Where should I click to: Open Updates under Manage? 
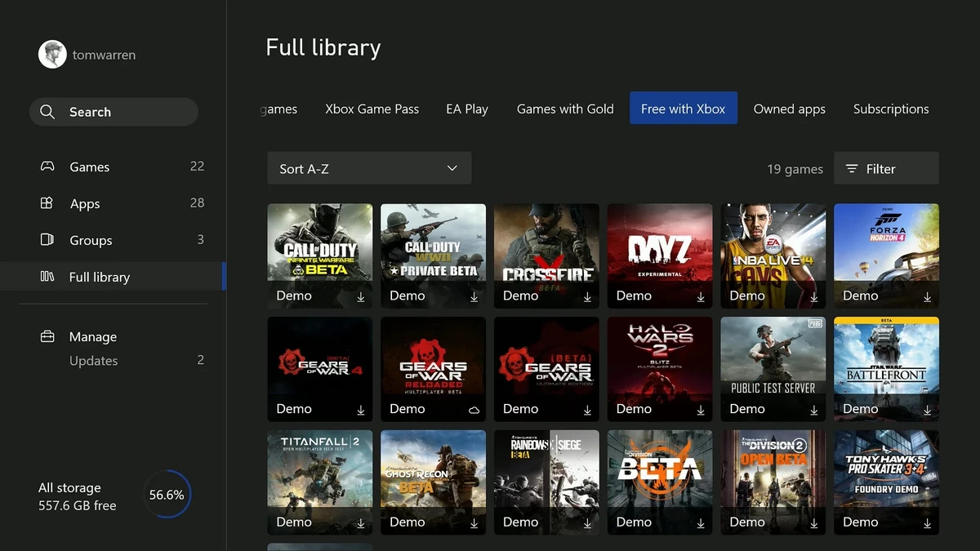pos(94,361)
